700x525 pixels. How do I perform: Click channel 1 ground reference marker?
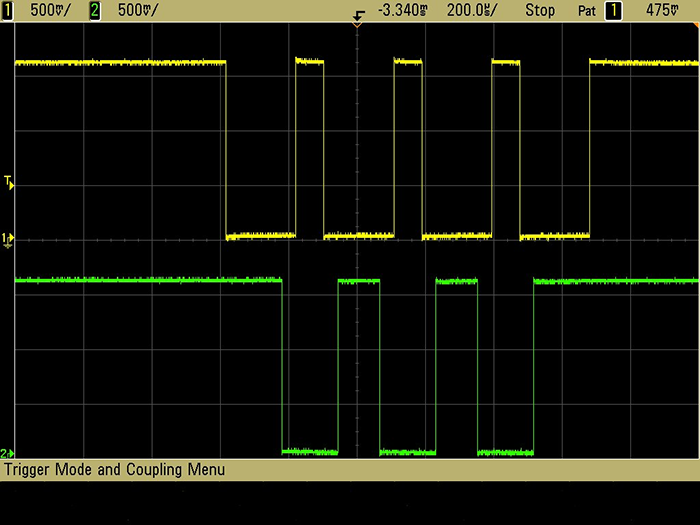[x=7, y=238]
